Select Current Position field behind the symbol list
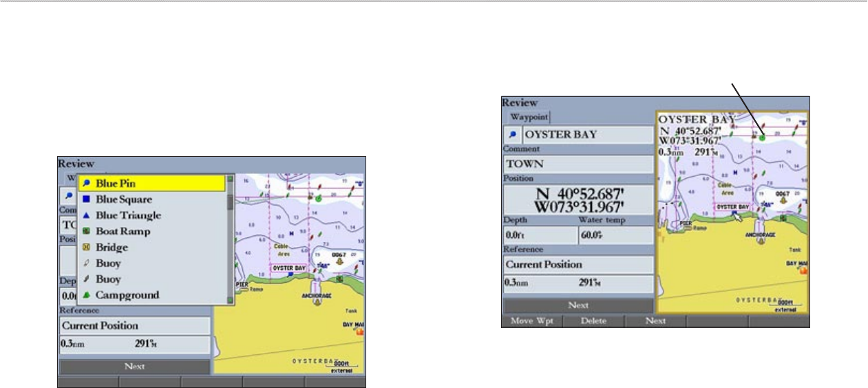Screen dimensions: 868x388 (134, 325)
